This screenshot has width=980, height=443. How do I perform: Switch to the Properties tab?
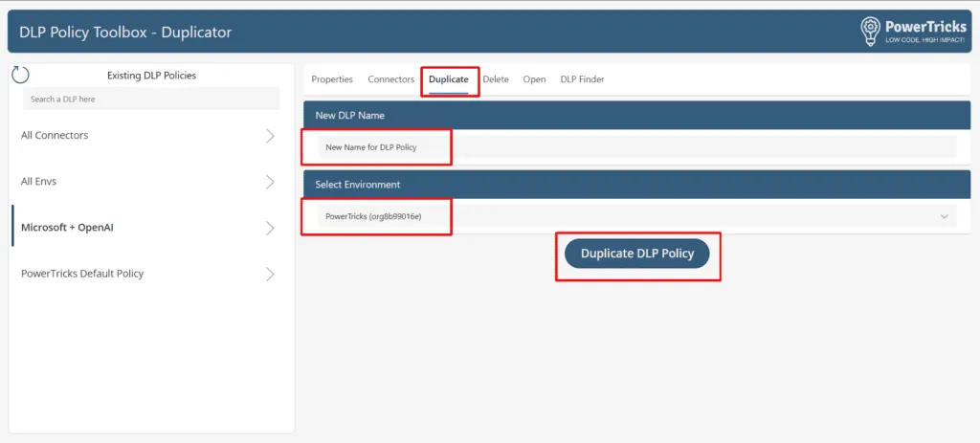(332, 79)
